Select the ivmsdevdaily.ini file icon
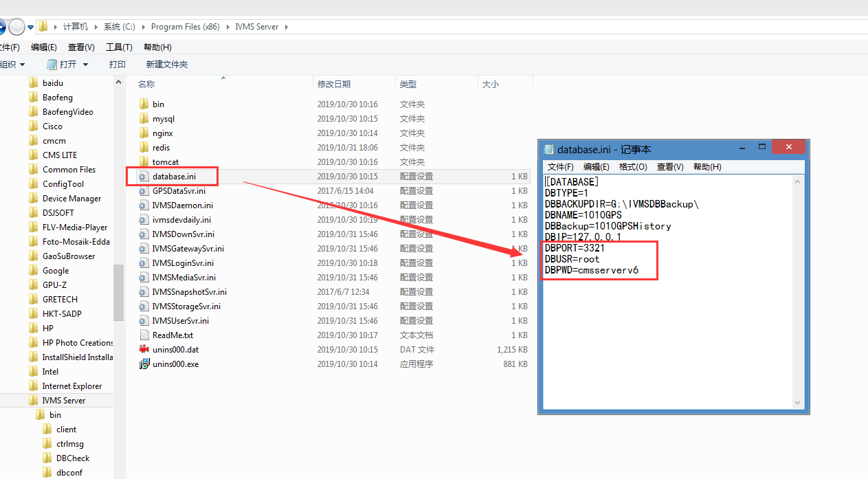868x479 pixels. click(x=144, y=219)
